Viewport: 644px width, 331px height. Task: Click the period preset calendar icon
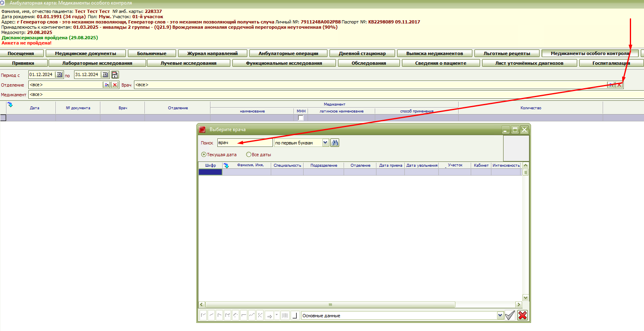[115, 75]
